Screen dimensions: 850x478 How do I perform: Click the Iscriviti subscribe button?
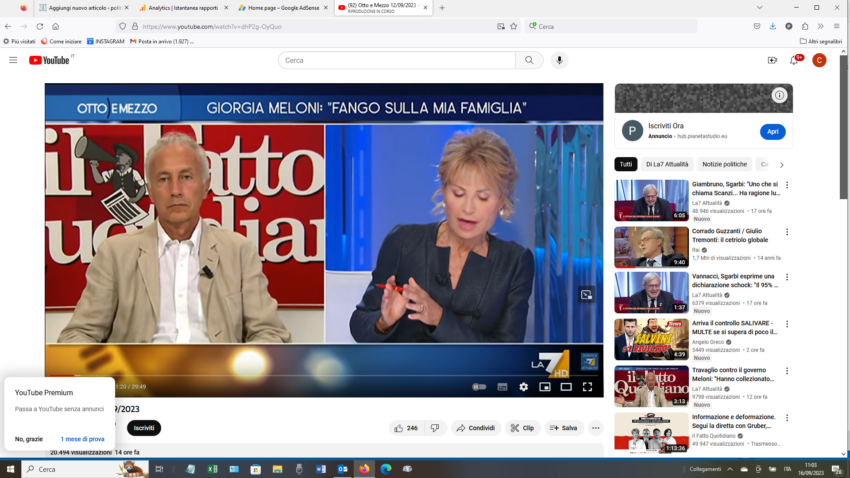144,428
